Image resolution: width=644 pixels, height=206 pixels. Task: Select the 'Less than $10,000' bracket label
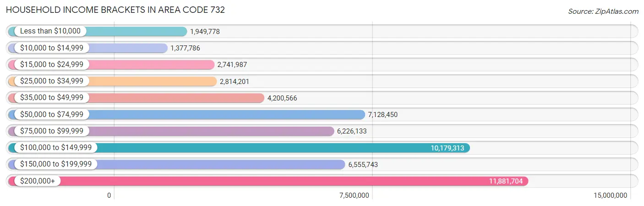coord(50,31)
